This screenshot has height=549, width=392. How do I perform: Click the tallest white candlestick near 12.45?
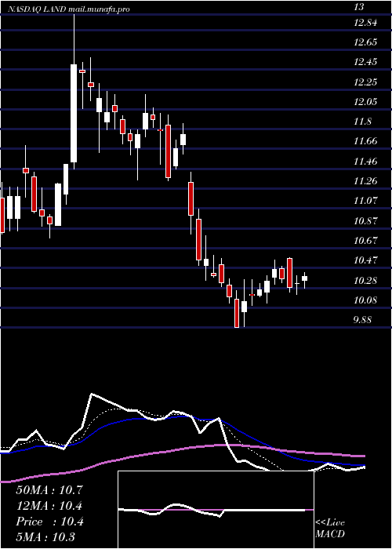tap(74, 114)
